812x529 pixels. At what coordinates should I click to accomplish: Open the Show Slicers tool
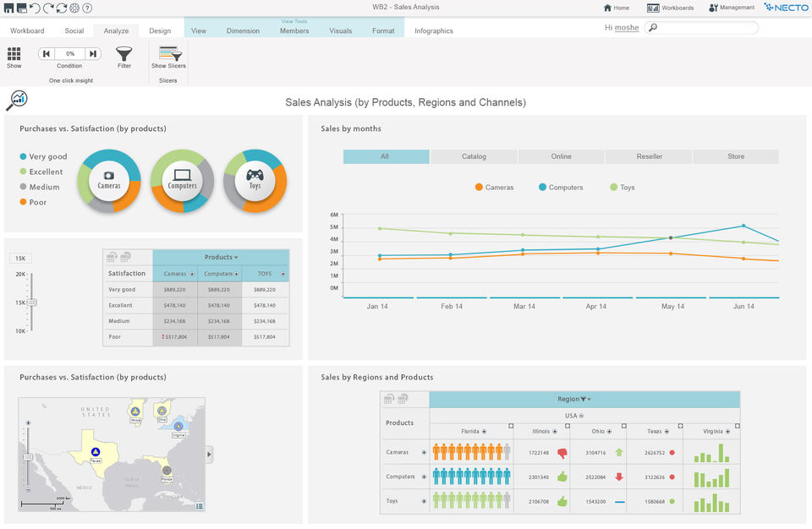(168, 54)
